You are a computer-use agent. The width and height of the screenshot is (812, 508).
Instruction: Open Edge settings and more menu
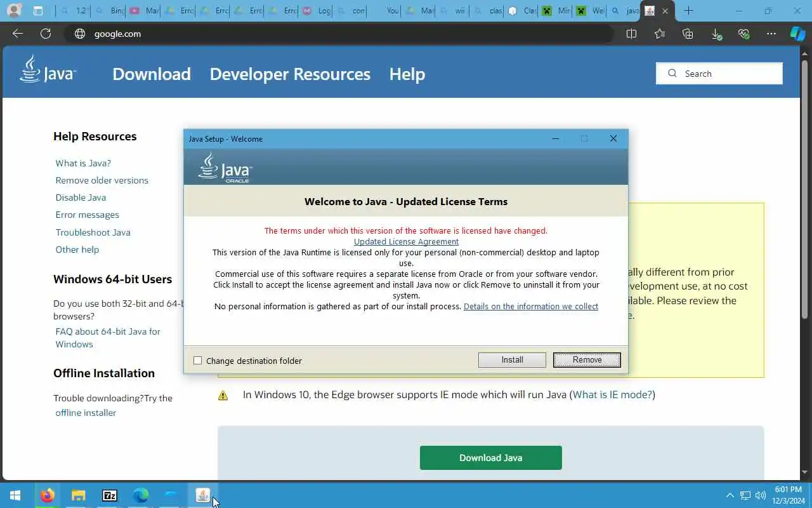[x=771, y=34]
